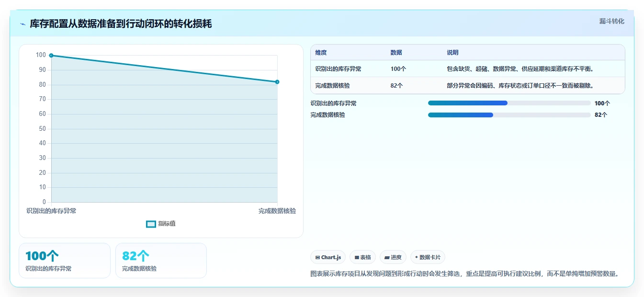Click the progress bar for 识别出的库存异常
The image size is (644, 297).
(x=509, y=103)
